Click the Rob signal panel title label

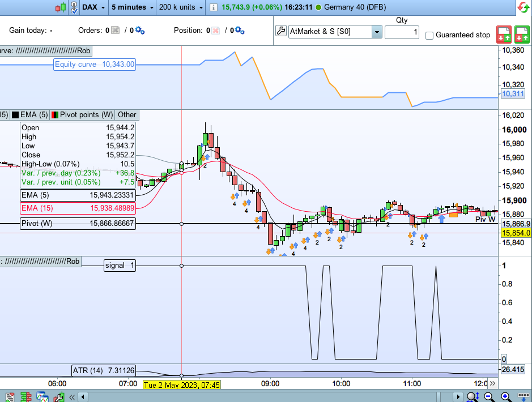click(x=40, y=262)
